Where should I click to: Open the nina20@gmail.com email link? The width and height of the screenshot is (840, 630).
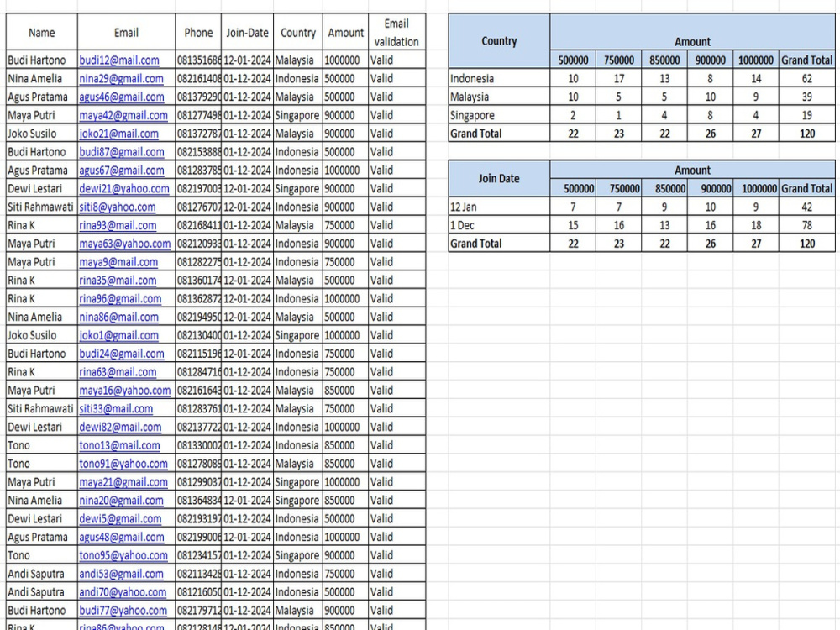(x=121, y=501)
